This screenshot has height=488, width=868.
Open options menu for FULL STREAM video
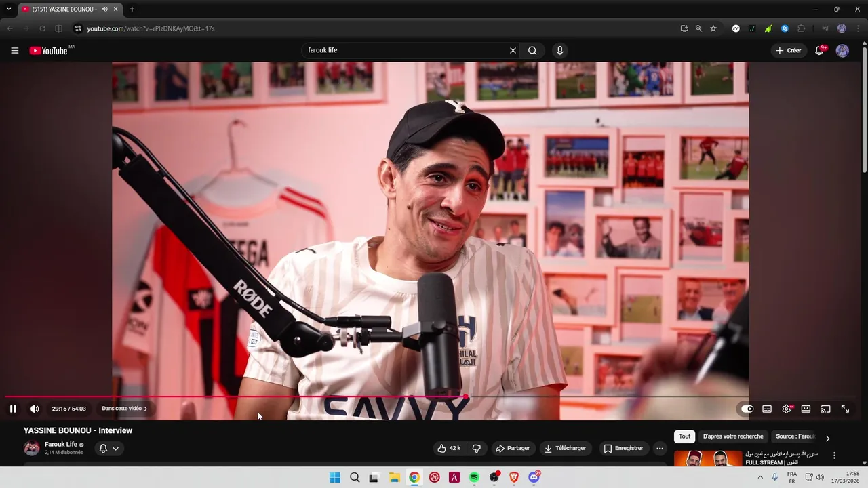(834, 455)
